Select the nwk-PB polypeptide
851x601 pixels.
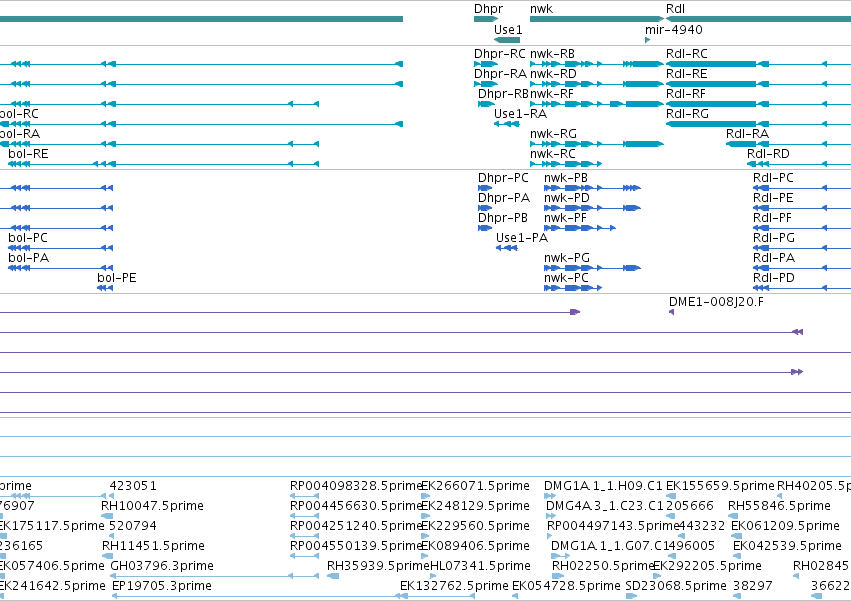coord(592,188)
